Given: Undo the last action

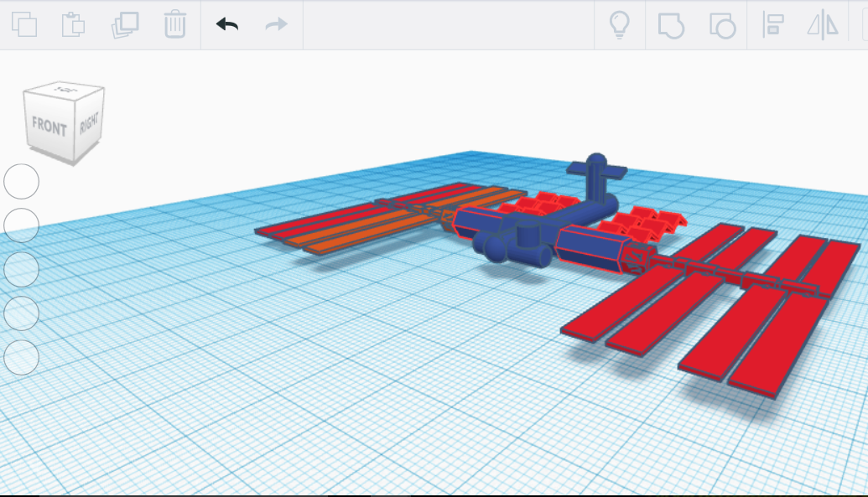Looking at the screenshot, I should point(226,25).
